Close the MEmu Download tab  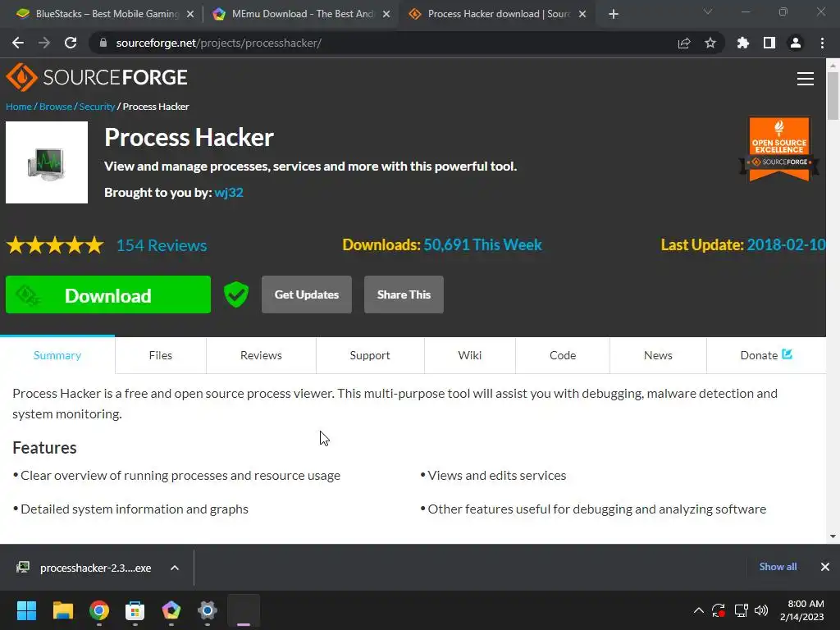tap(386, 15)
